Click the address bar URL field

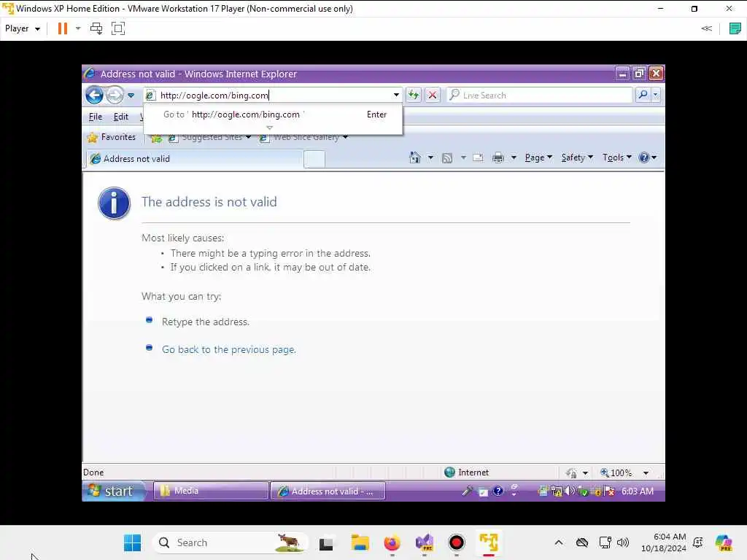click(x=272, y=96)
